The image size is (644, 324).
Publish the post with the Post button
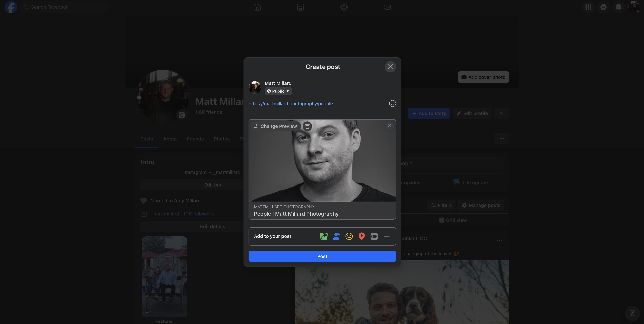point(322,256)
